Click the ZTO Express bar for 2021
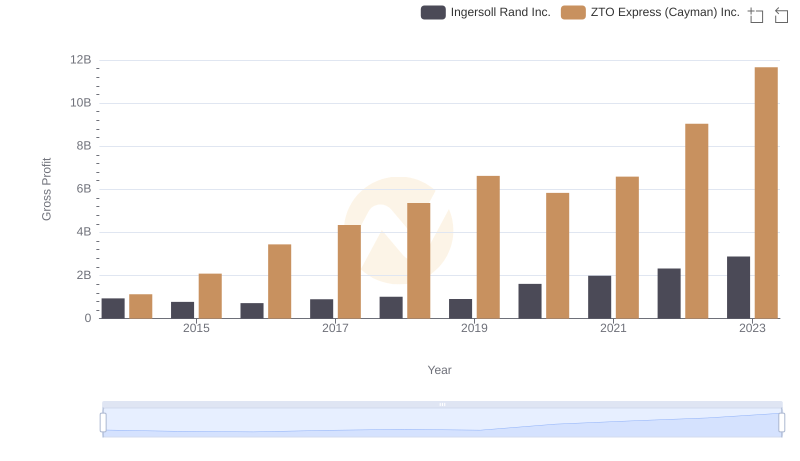Screen dimensions: 800x461 [x=627, y=248]
